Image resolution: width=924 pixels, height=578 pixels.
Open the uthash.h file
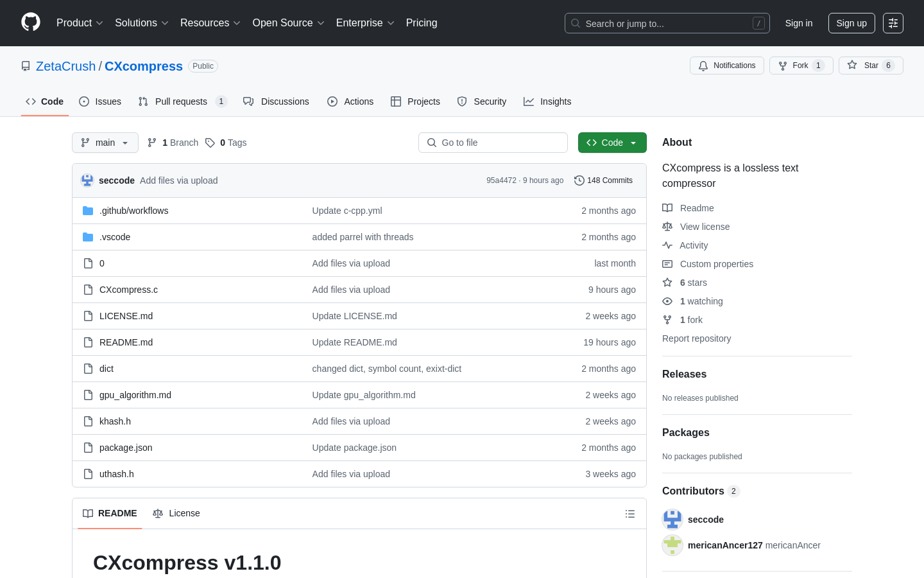[x=117, y=474]
